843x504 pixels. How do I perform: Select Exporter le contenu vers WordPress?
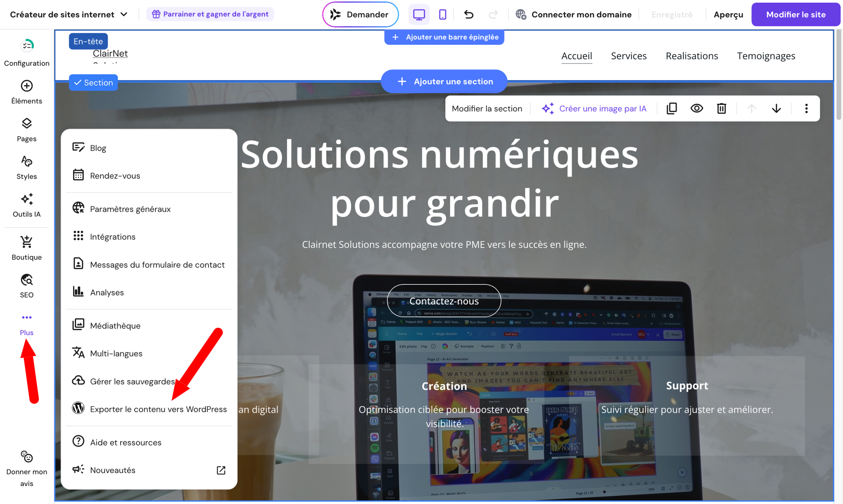click(x=149, y=409)
